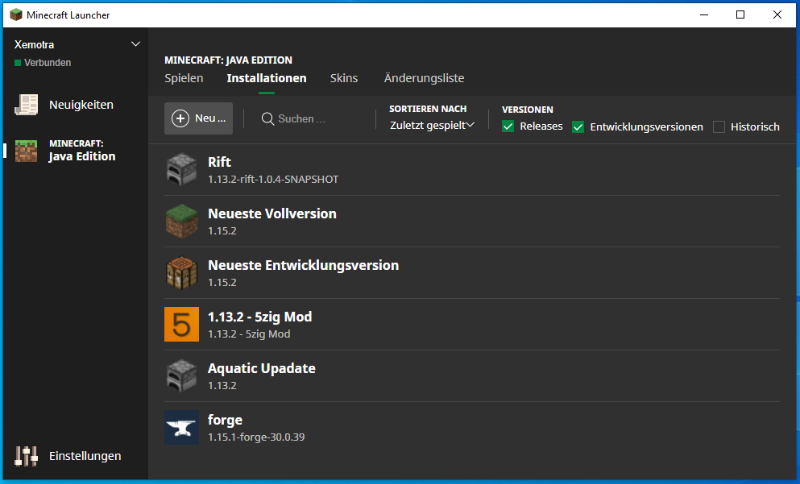This screenshot has width=800, height=484.
Task: Click the furnace icon for Rift installation
Action: click(x=181, y=170)
